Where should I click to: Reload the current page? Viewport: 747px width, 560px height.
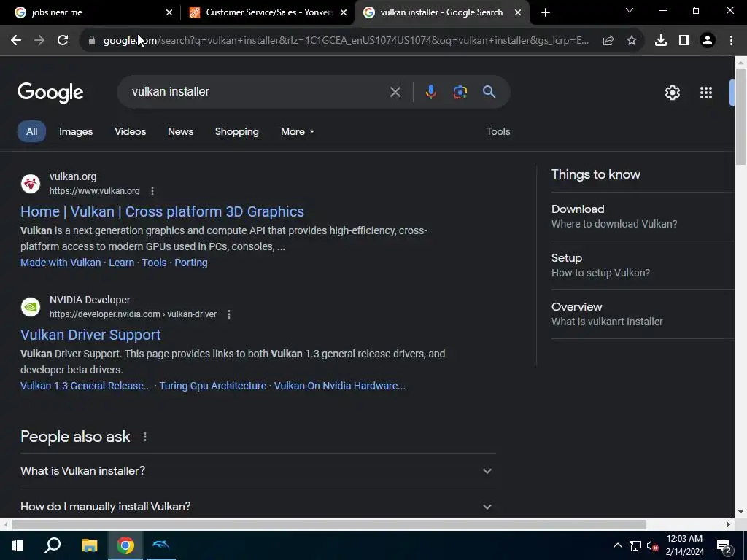tap(63, 41)
